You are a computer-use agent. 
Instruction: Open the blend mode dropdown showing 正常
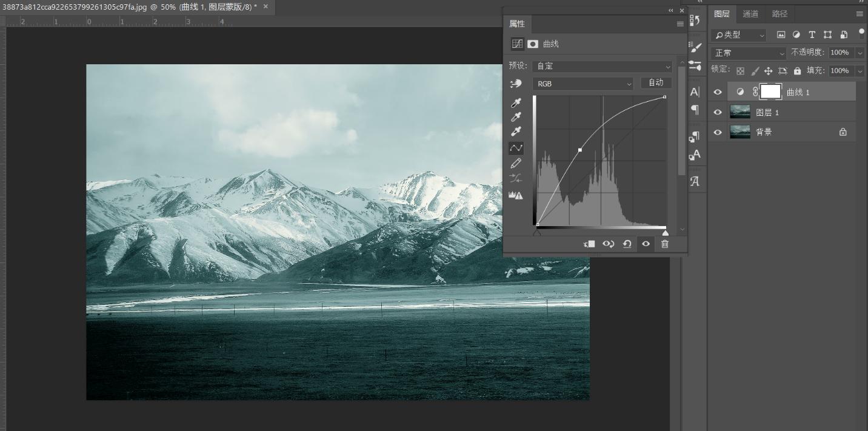(749, 53)
